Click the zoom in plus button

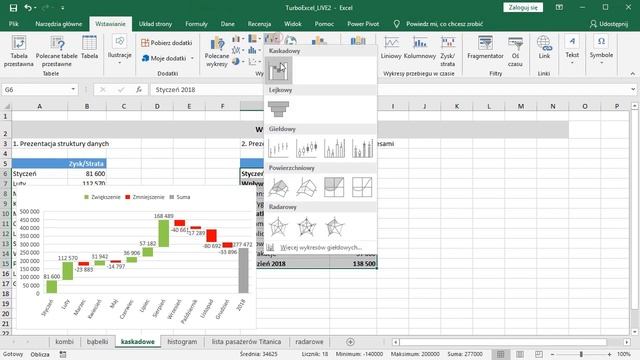coord(609,354)
